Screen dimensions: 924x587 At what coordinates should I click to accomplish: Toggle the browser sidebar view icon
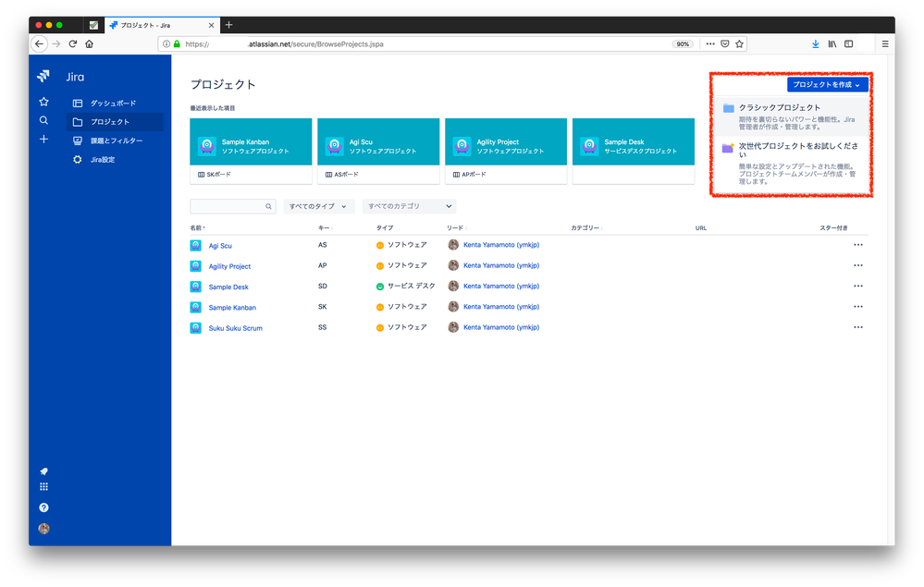848,44
